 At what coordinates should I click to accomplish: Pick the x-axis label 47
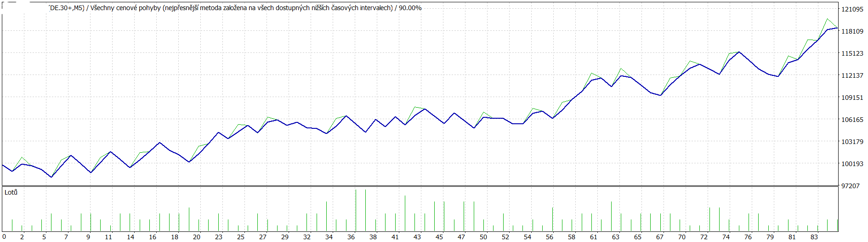[x=461, y=237]
